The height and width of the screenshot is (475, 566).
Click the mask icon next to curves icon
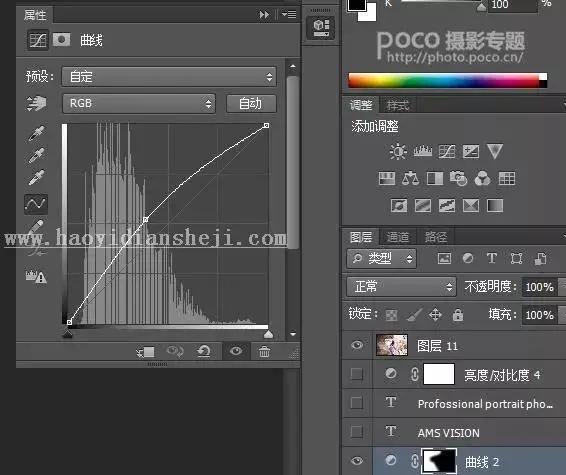[x=61, y=40]
